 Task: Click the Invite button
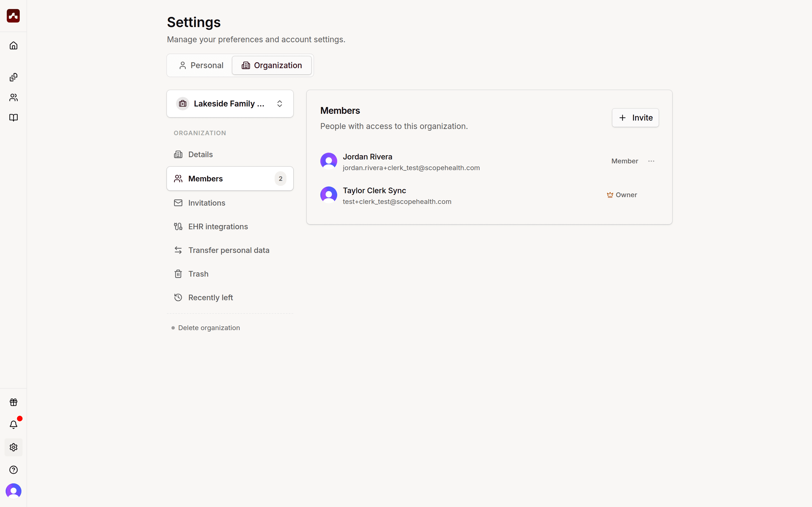pos(636,118)
